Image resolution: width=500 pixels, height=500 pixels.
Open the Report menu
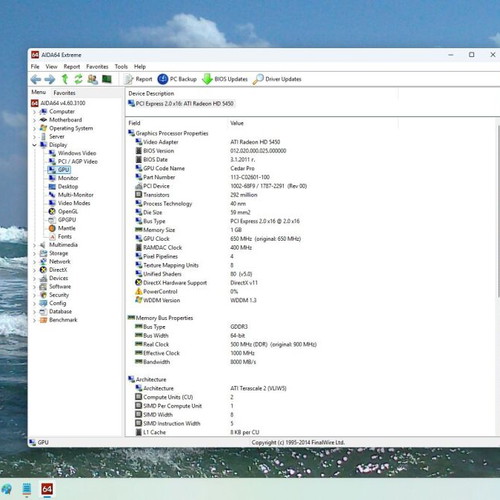72,67
